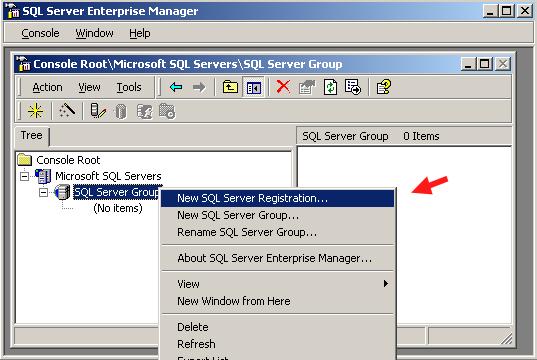Screen dimensions: 537x360
Task: Click the New Login toolbar icon
Action: (x=145, y=111)
